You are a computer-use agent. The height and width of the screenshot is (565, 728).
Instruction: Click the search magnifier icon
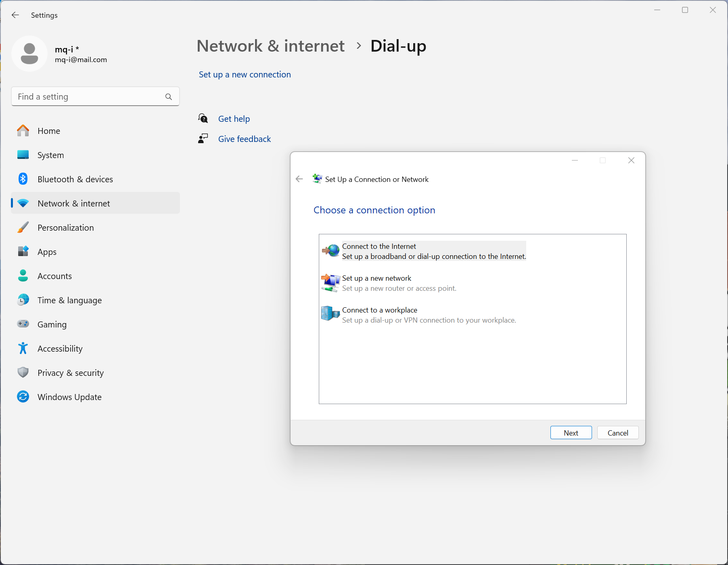pyautogui.click(x=169, y=97)
